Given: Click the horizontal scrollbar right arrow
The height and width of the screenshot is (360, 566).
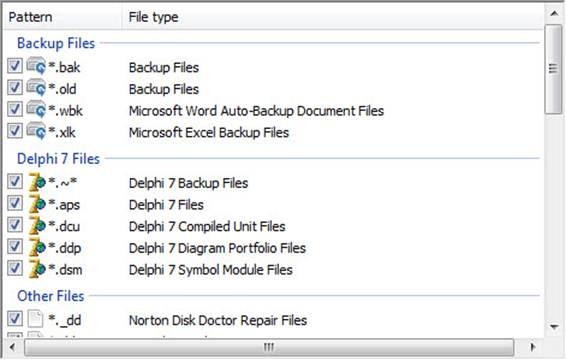Looking at the screenshot, I should 532,347.
